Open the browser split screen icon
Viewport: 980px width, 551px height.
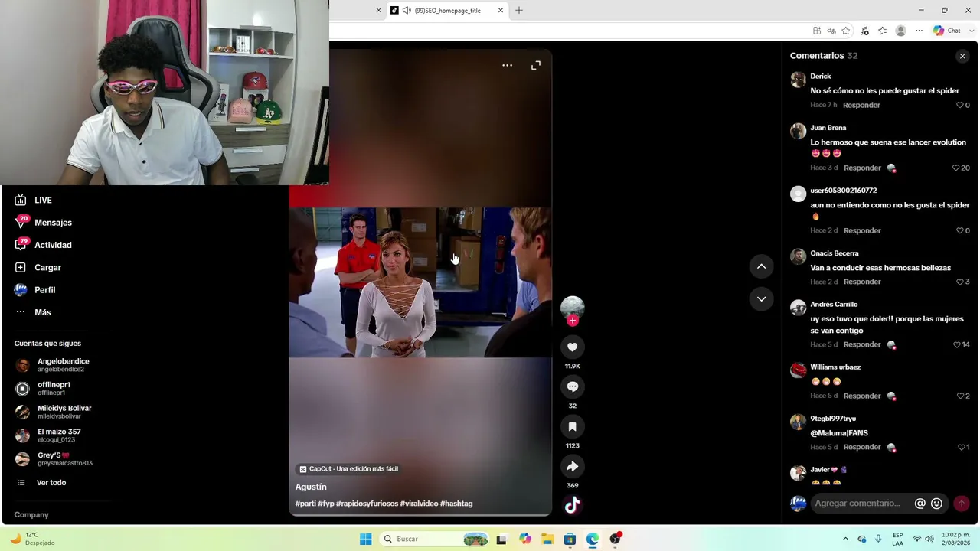817,31
